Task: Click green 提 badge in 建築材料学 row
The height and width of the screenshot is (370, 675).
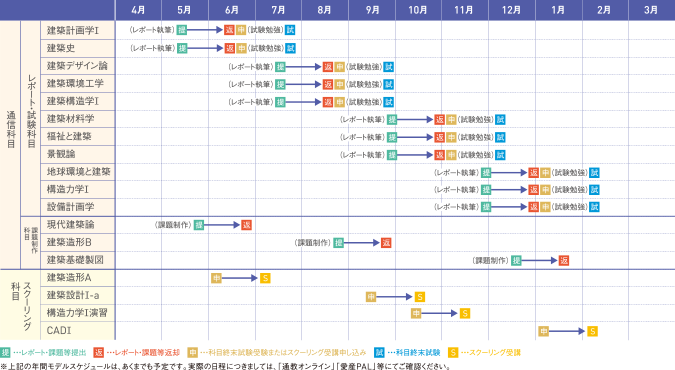Action: tap(392, 119)
